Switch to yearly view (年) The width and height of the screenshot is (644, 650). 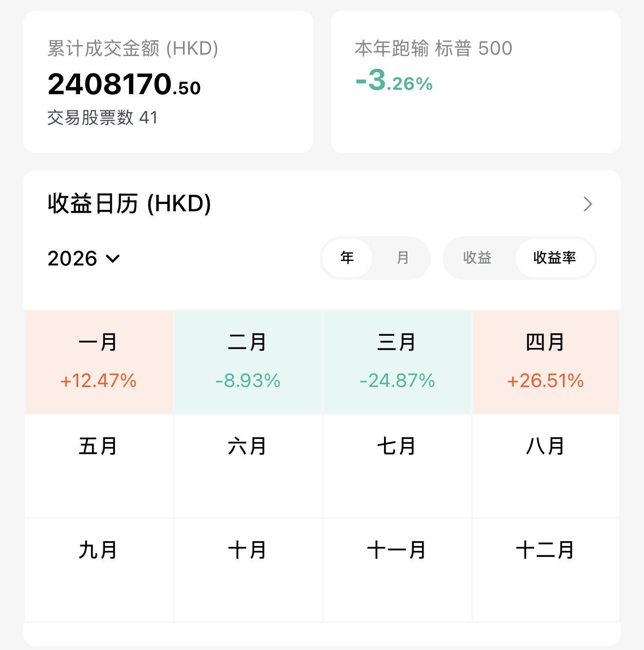[347, 258]
